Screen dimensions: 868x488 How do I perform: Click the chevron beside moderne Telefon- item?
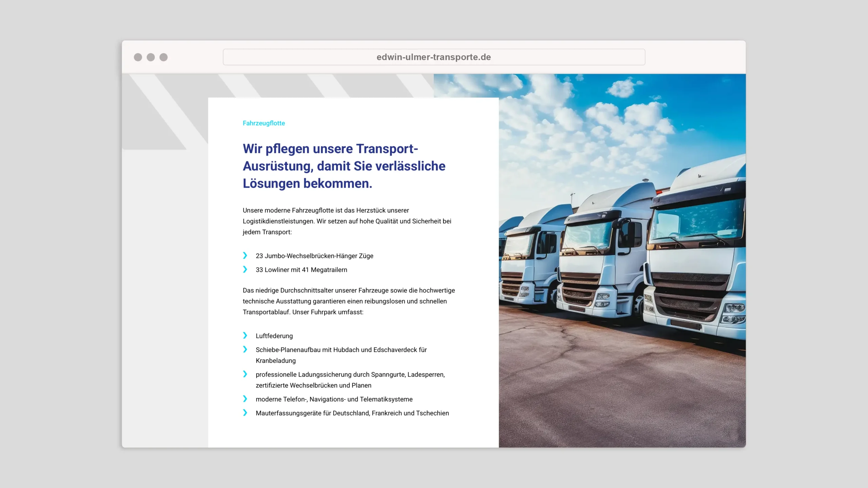245,399
